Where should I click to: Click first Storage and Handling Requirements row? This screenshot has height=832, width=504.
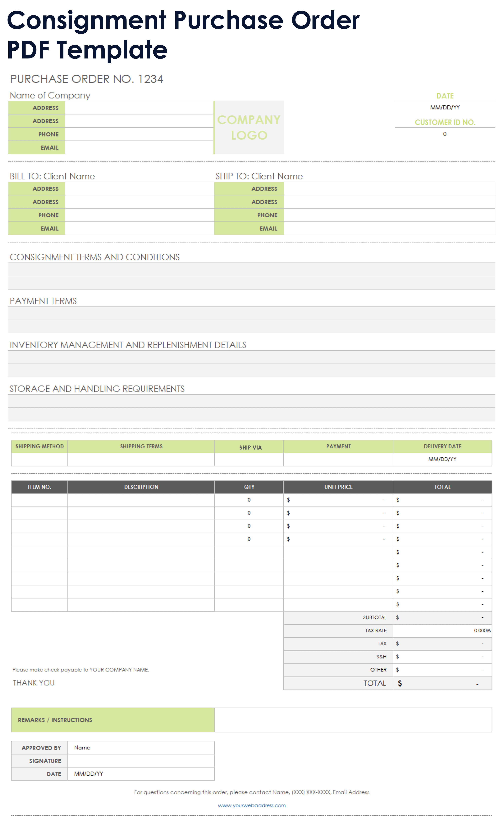(251, 401)
